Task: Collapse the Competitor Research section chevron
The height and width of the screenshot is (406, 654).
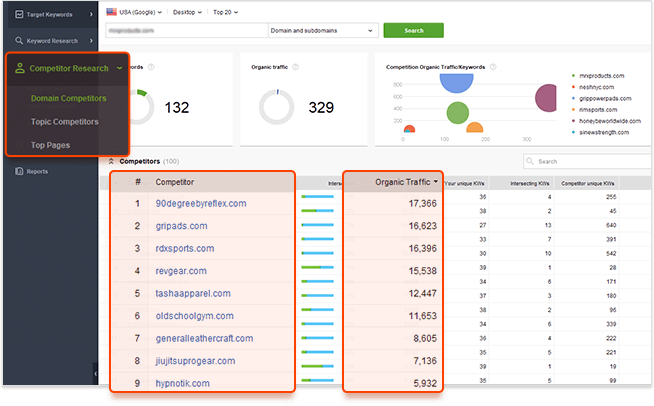Action: click(120, 68)
